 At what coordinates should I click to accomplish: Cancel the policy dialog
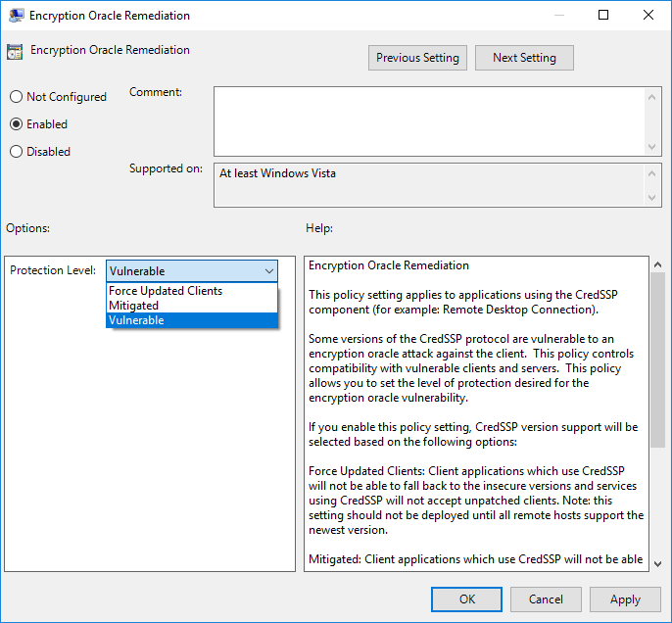[x=546, y=599]
